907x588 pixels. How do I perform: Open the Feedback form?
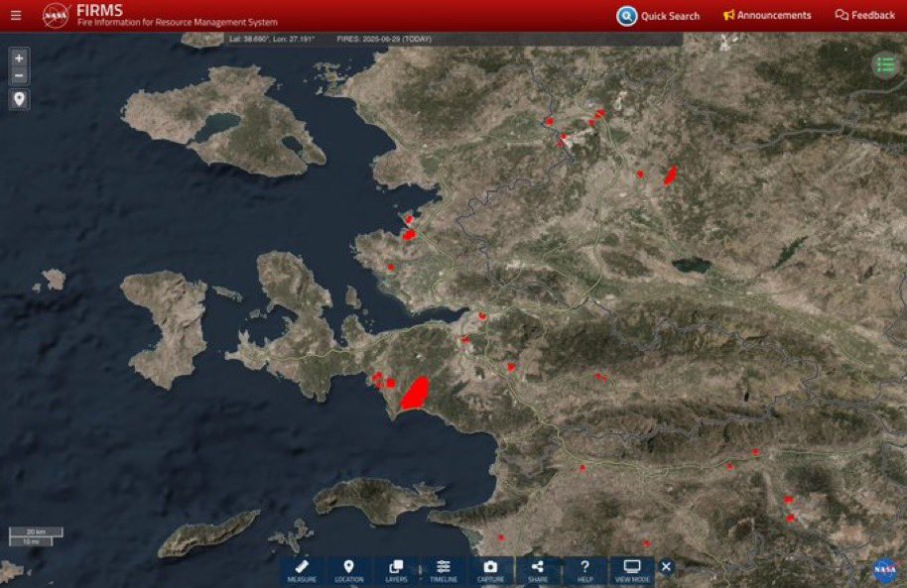(864, 16)
